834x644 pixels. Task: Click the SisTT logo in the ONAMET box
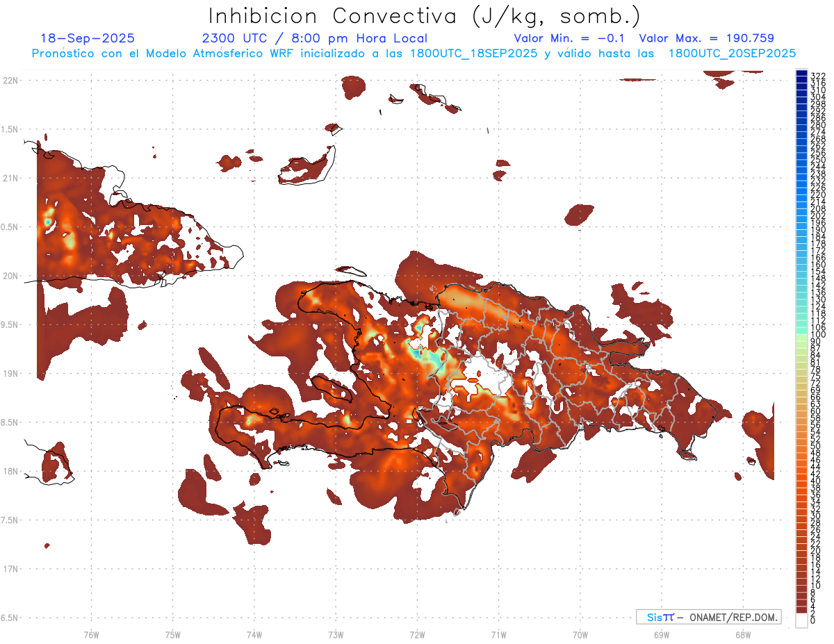point(660,617)
